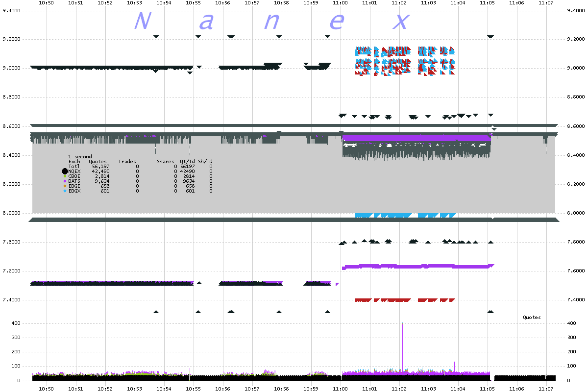Click the BATS purple diamond legend marker

click(65, 181)
